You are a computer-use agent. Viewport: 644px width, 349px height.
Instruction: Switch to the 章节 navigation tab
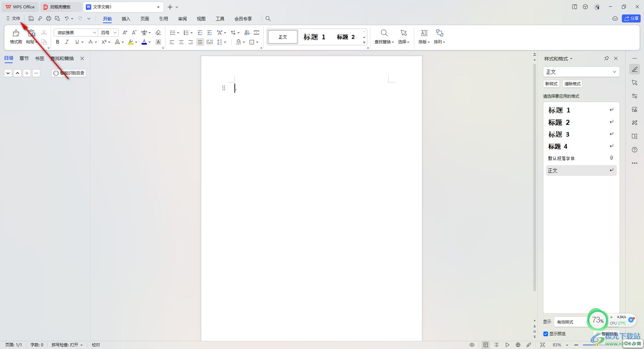point(24,58)
